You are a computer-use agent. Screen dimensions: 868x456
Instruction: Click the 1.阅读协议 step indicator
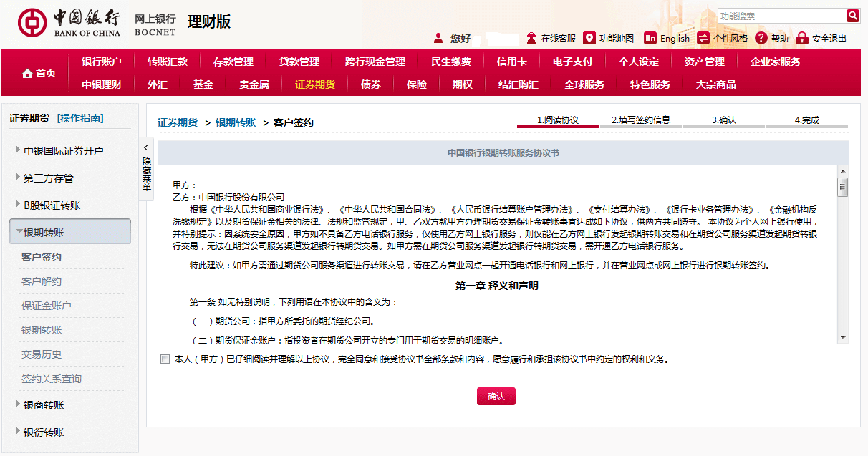(x=557, y=120)
